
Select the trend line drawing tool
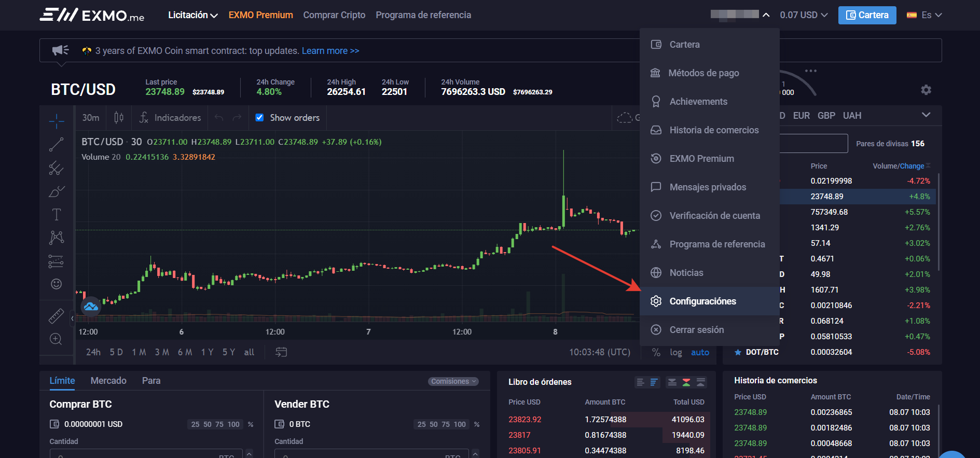coord(57,145)
